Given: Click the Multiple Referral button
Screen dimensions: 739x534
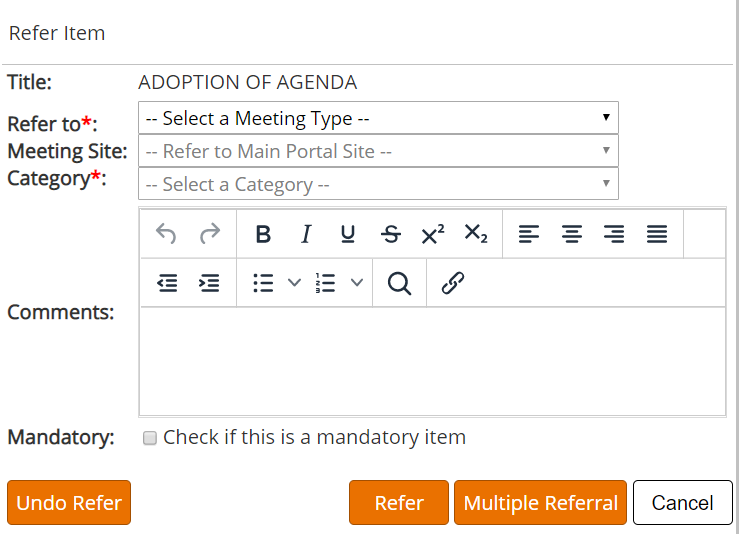Looking at the screenshot, I should pos(540,502).
